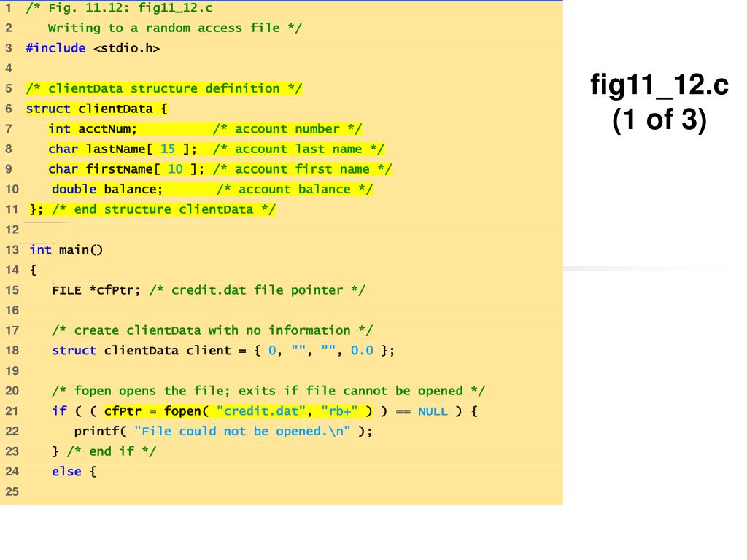The width and height of the screenshot is (747, 560).
Task: Select the "File could not be opened.\n" string
Action: pos(242,432)
